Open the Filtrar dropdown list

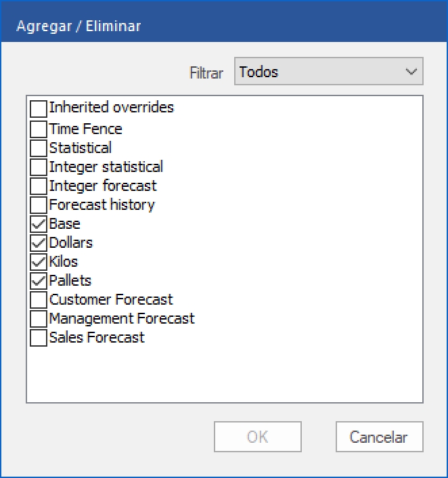coord(328,72)
